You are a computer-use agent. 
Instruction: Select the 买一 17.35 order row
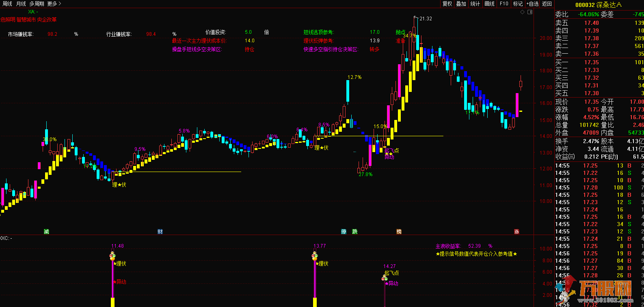599,62
